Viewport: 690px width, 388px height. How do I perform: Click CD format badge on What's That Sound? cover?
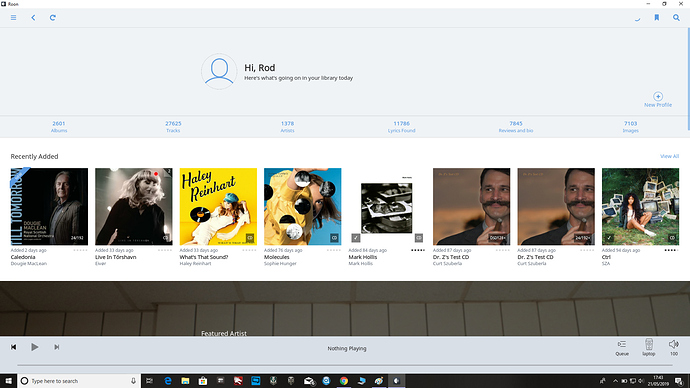click(250, 238)
